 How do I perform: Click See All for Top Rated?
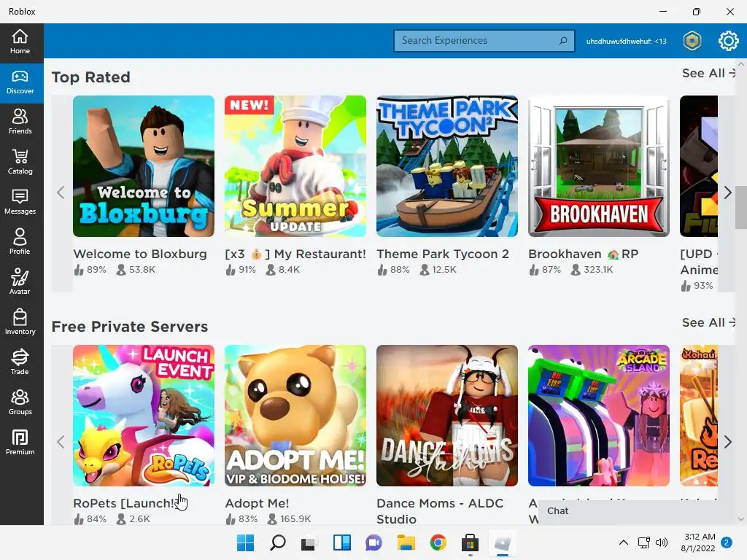tap(709, 74)
